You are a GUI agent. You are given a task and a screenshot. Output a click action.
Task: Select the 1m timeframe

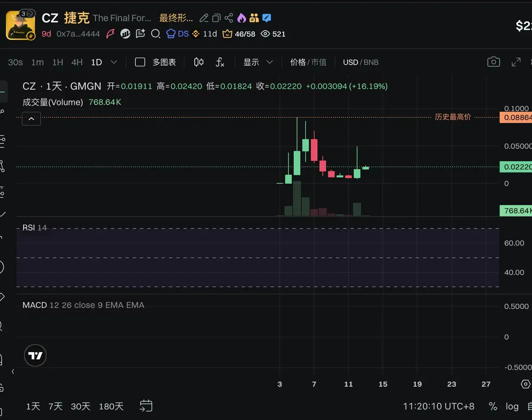pos(38,62)
